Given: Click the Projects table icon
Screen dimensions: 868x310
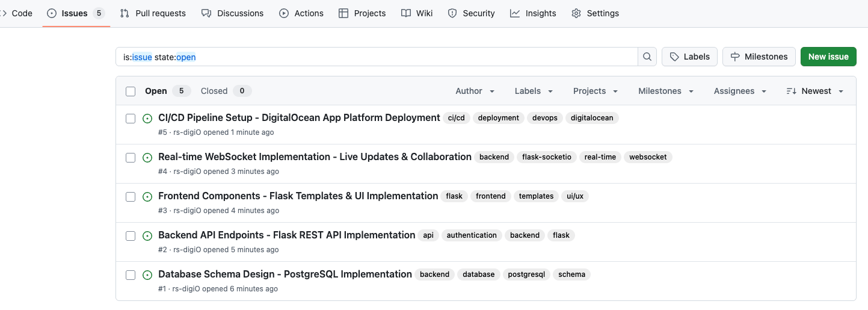Looking at the screenshot, I should tap(343, 13).
